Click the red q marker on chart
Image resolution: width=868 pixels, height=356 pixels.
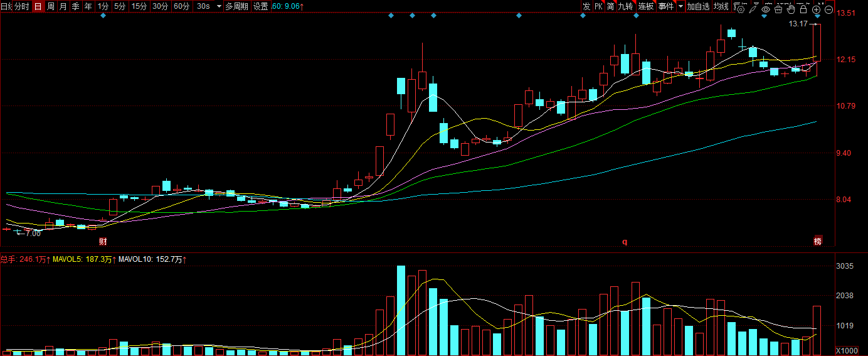click(625, 241)
